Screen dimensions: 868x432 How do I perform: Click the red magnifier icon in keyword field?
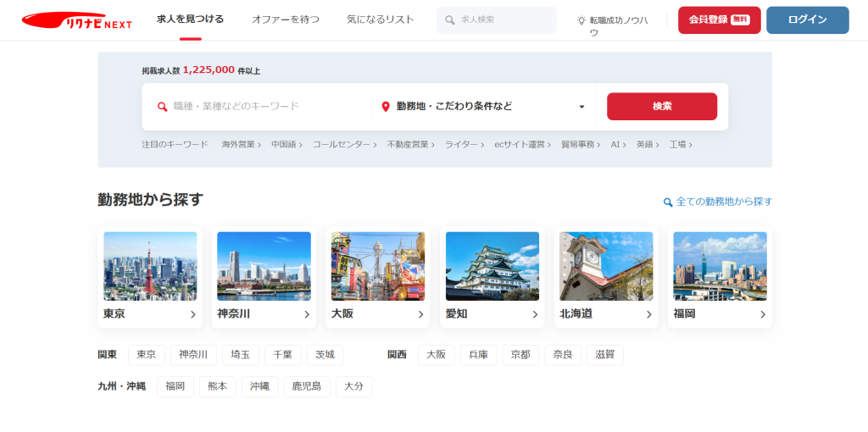pyautogui.click(x=163, y=107)
